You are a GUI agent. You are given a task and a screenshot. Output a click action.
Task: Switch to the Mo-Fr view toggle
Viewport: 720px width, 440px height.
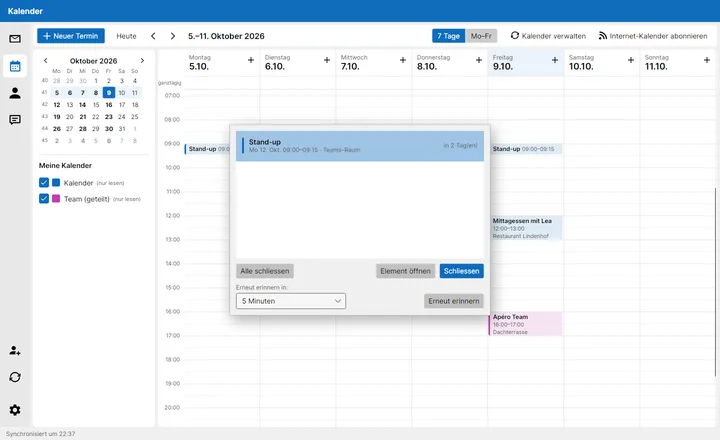[481, 36]
